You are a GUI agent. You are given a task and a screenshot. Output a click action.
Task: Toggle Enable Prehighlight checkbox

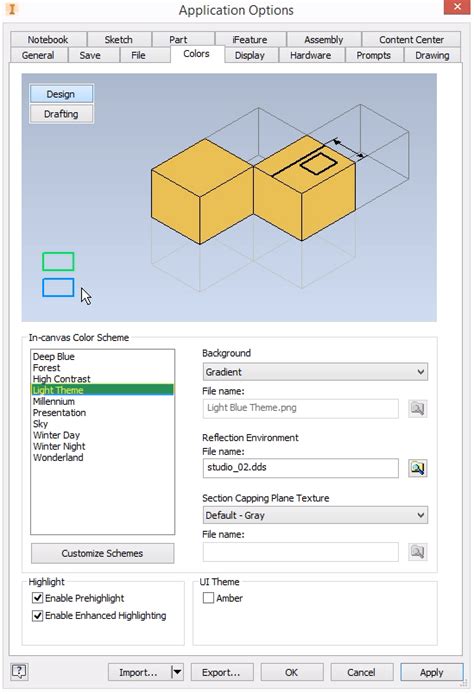(x=38, y=598)
